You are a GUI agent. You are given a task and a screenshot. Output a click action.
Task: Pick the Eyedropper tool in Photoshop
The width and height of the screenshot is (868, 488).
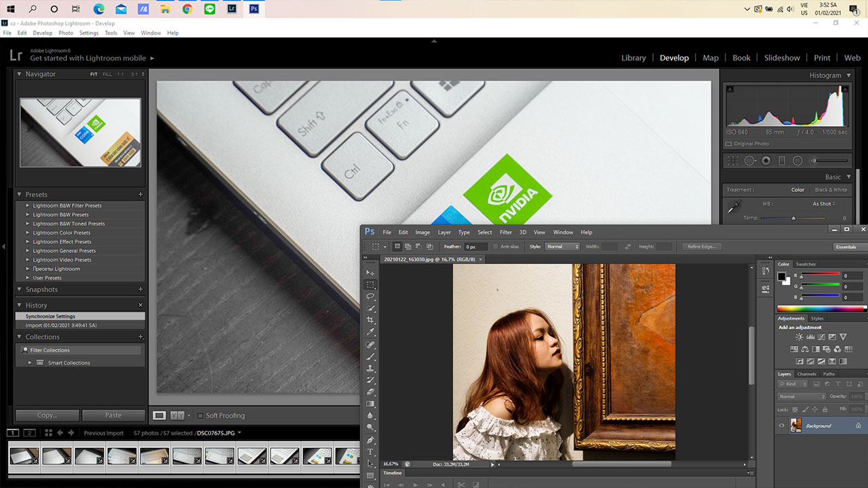(x=370, y=332)
